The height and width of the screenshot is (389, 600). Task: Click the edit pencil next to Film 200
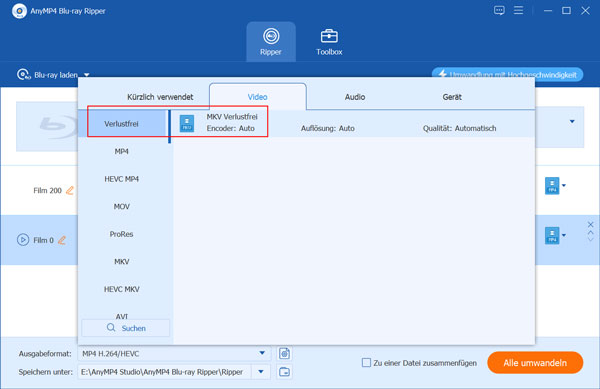(70, 190)
